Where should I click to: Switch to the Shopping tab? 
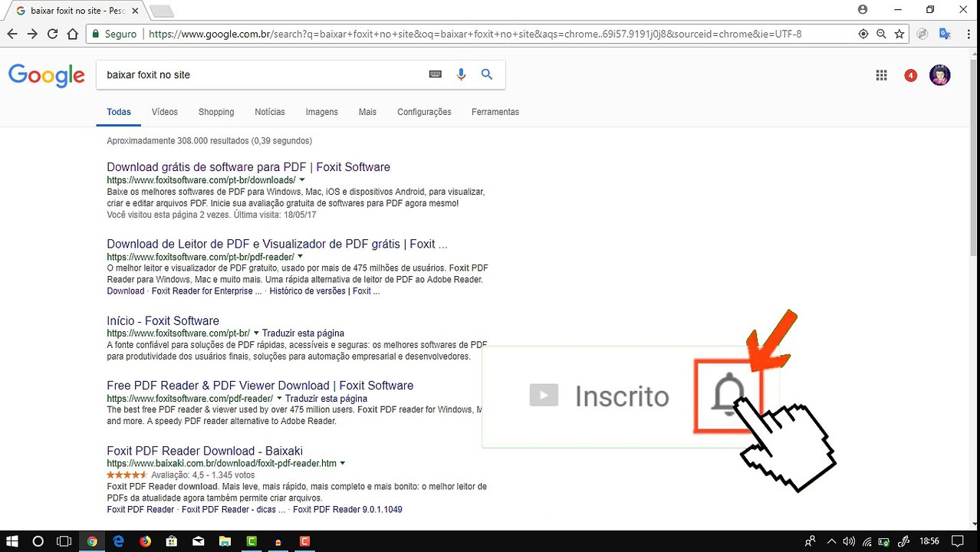point(216,112)
